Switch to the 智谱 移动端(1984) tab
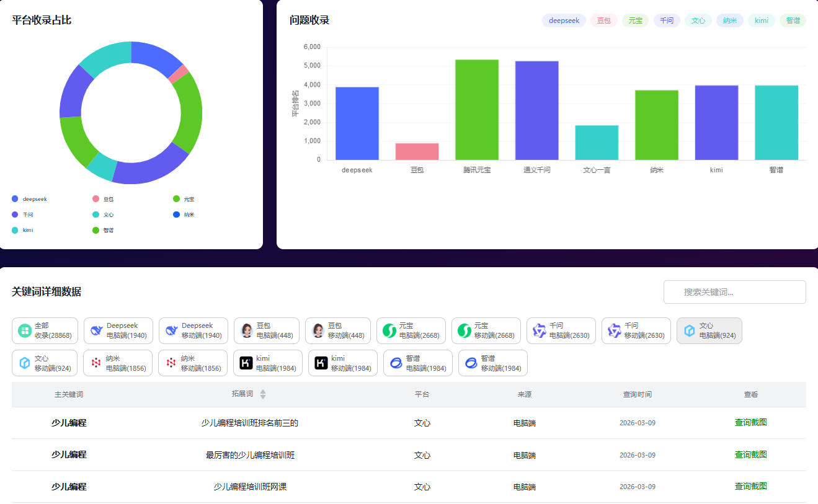Screen dimensions: 818x504 pyautogui.click(x=493, y=363)
